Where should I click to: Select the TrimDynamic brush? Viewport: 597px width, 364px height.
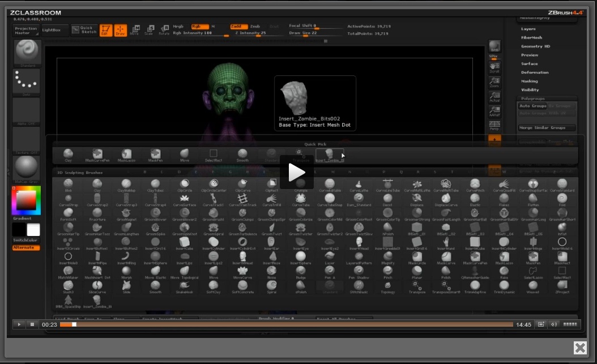[504, 287]
